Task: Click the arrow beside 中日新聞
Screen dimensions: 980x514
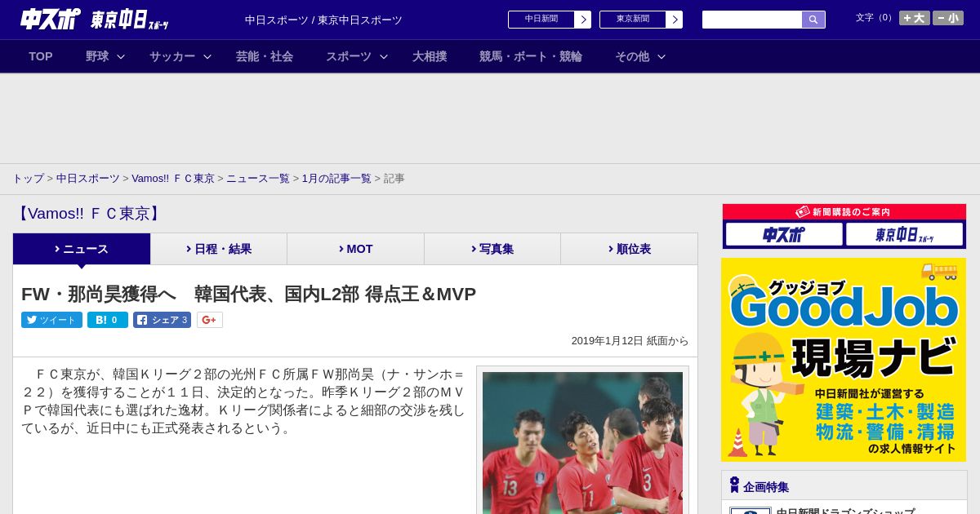Action: [x=583, y=20]
